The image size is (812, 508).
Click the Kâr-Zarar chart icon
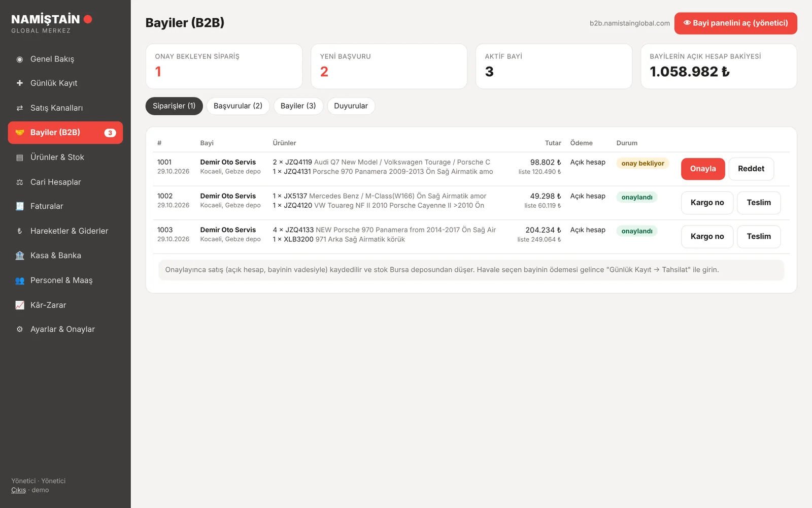[20, 305]
